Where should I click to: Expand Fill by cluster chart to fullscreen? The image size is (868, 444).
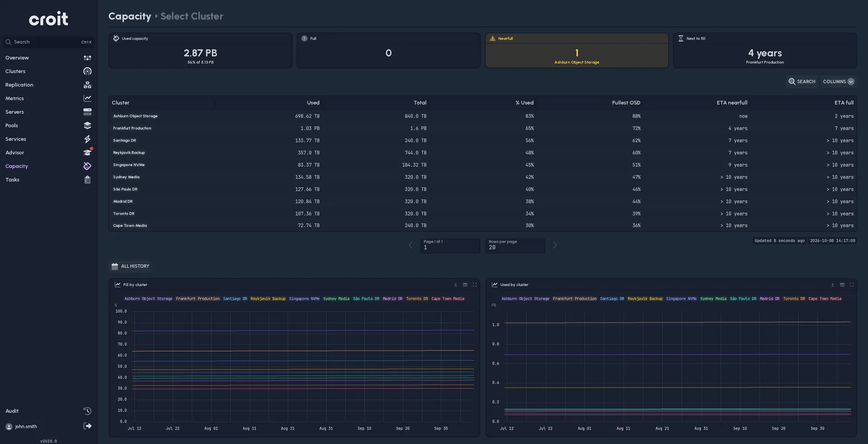(474, 285)
